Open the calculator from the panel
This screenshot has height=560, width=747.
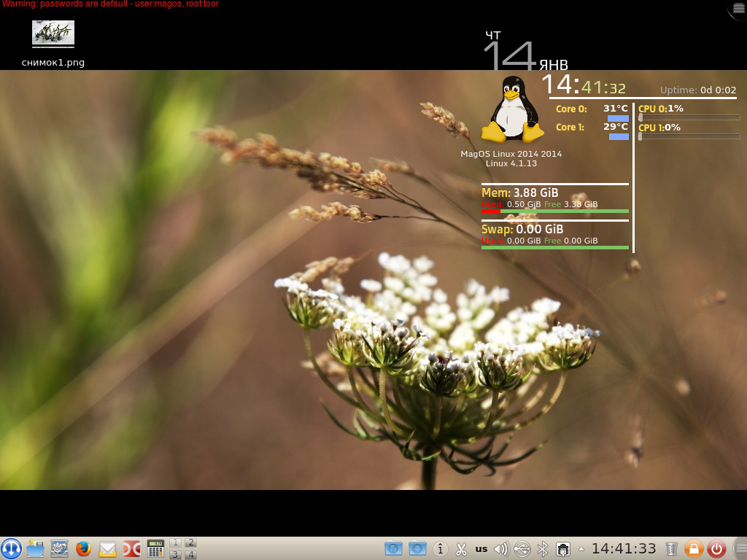pos(155,548)
